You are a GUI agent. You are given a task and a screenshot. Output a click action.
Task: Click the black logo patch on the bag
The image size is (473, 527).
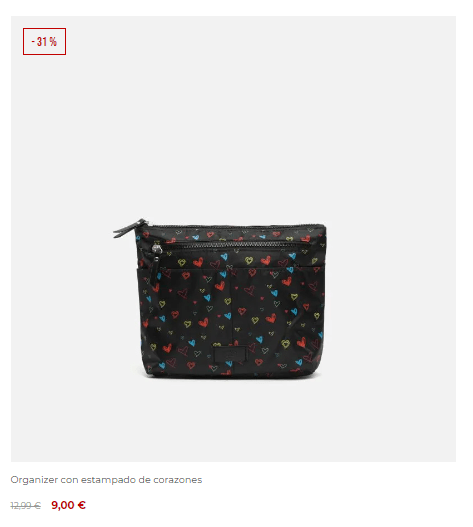click(x=230, y=355)
